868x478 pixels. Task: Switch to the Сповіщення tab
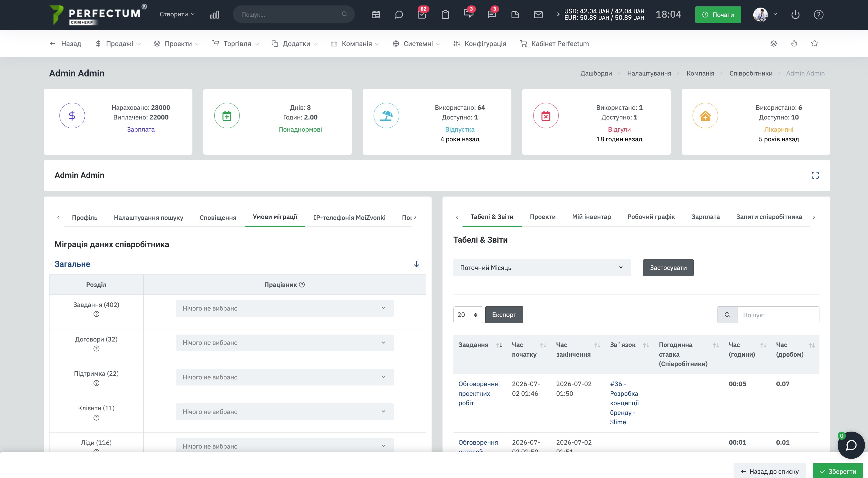coord(218,217)
